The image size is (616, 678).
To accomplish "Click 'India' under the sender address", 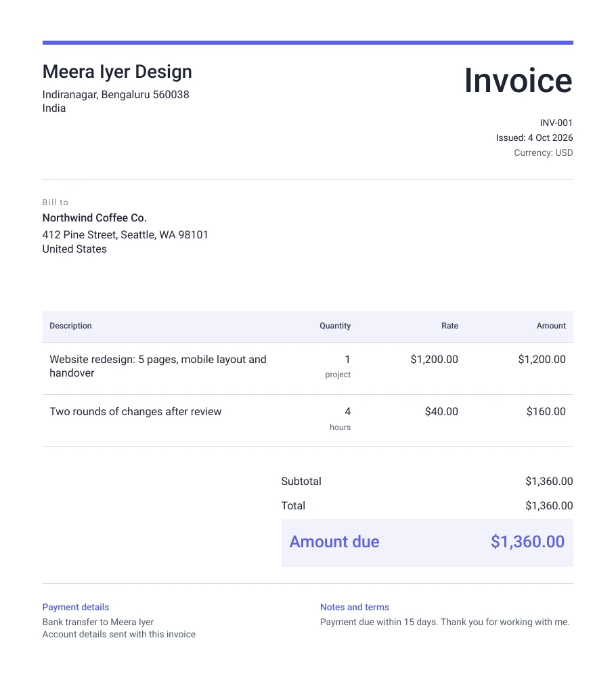I will tap(54, 108).
